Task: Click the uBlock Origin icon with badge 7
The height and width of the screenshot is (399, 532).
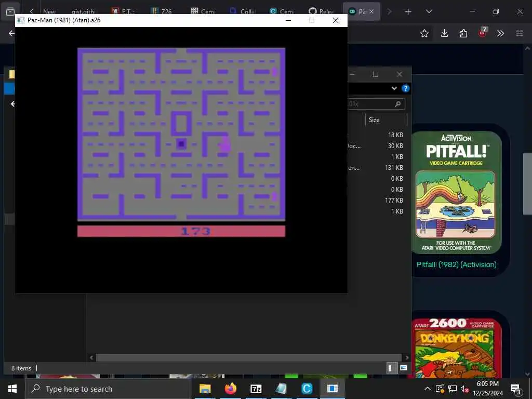Action: coord(483,32)
